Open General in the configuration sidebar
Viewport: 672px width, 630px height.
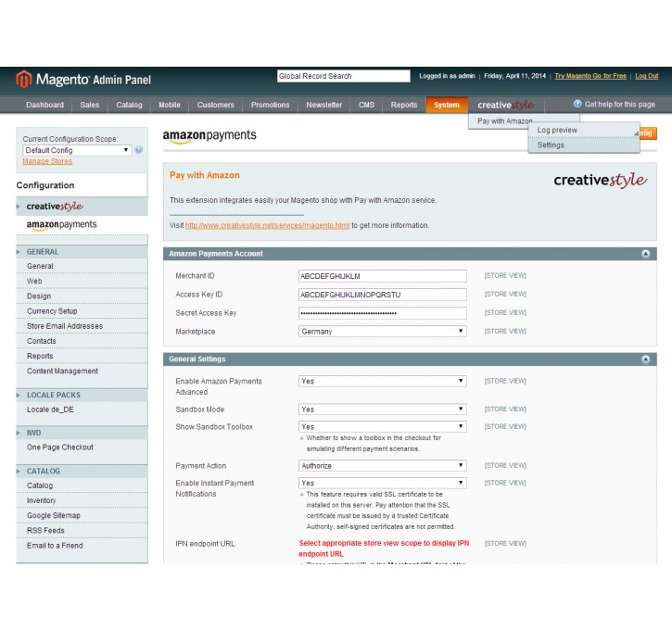pos(82,266)
